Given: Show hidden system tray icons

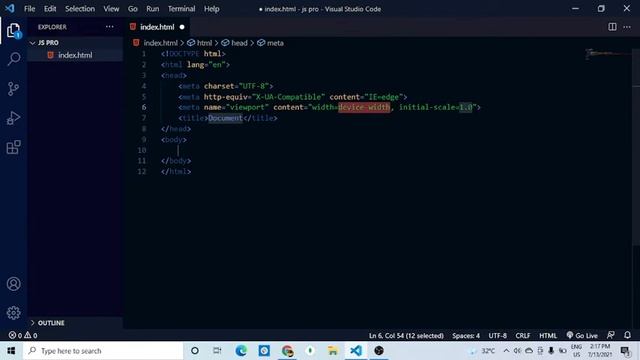Looking at the screenshot, I should [x=506, y=351].
